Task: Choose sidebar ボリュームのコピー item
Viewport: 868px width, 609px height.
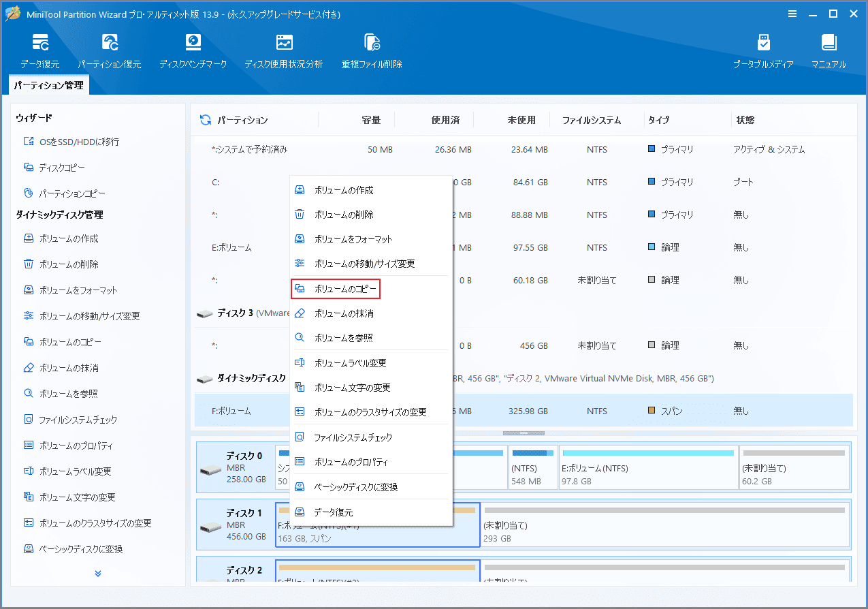Action: point(63,342)
